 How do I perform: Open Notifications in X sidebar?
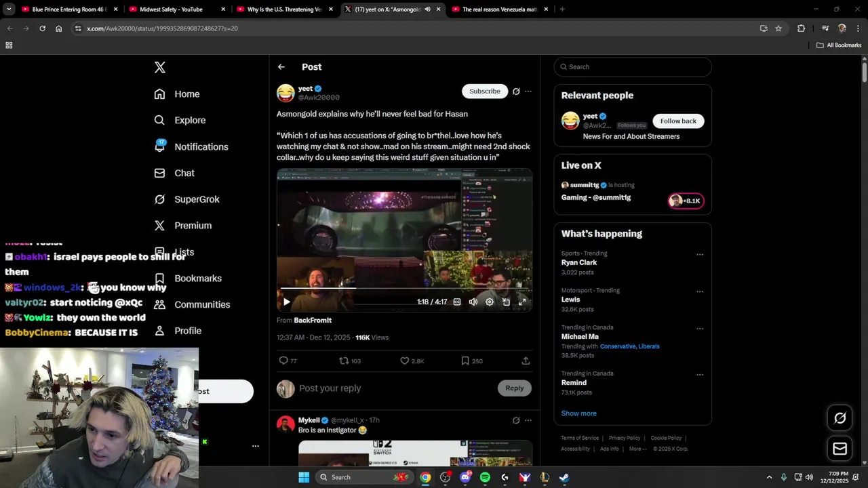(191, 146)
